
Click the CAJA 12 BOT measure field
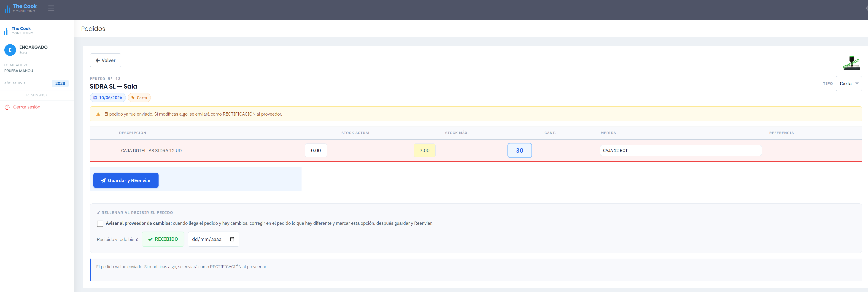681,150
